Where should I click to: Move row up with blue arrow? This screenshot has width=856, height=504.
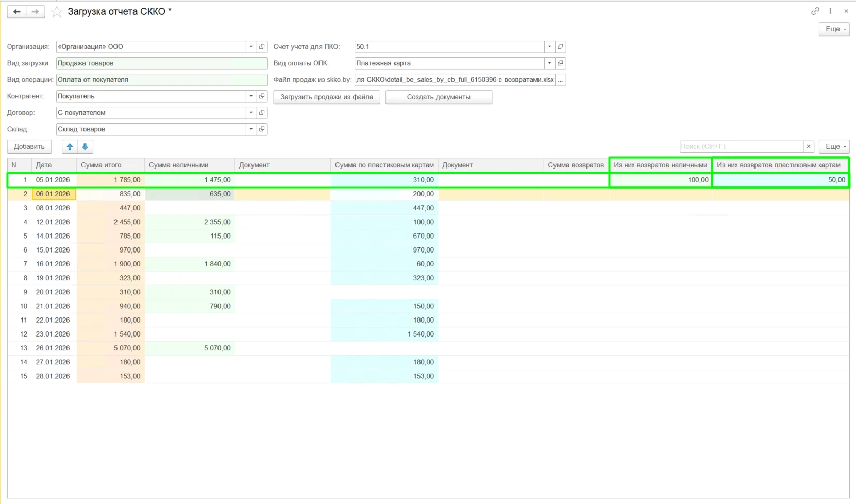click(70, 147)
